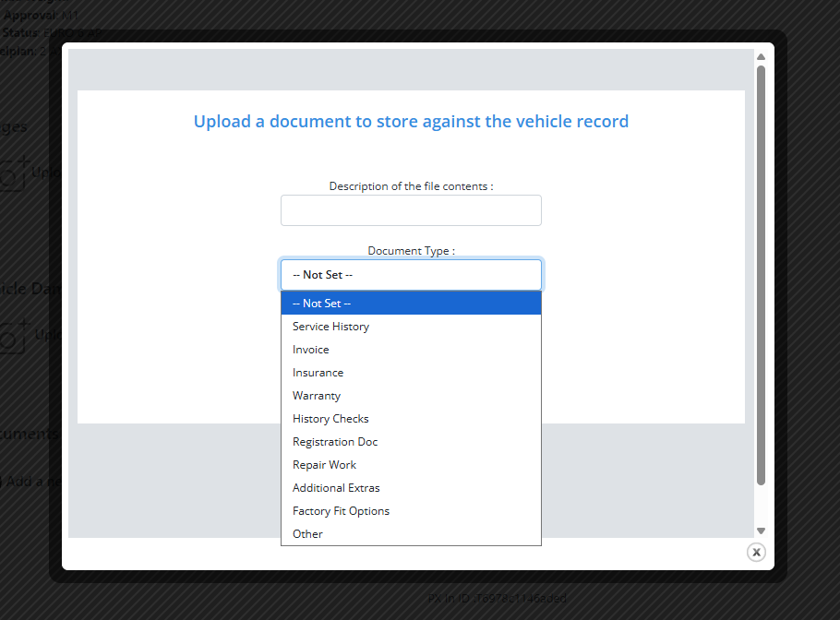Choose Other as document type
The width and height of the screenshot is (840, 620).
click(307, 534)
